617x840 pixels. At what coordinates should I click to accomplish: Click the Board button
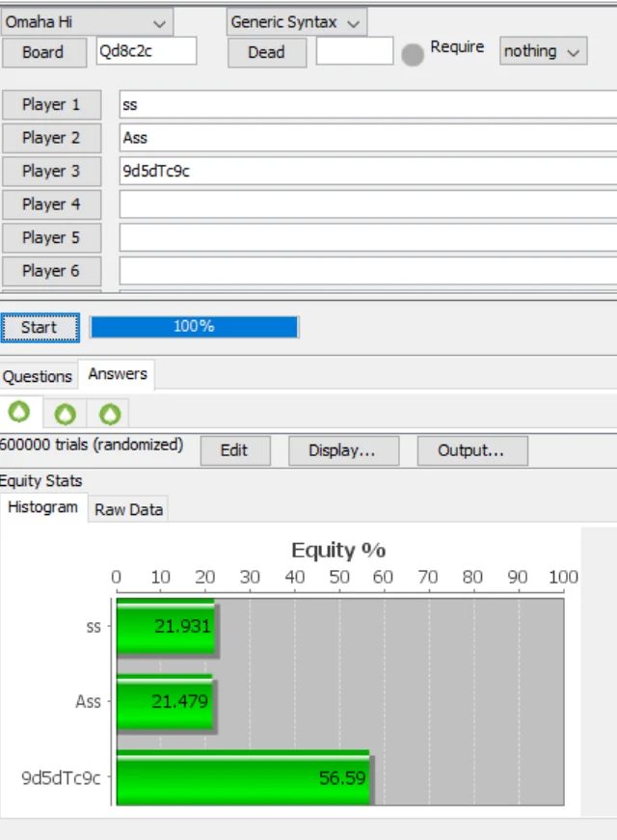[43, 52]
